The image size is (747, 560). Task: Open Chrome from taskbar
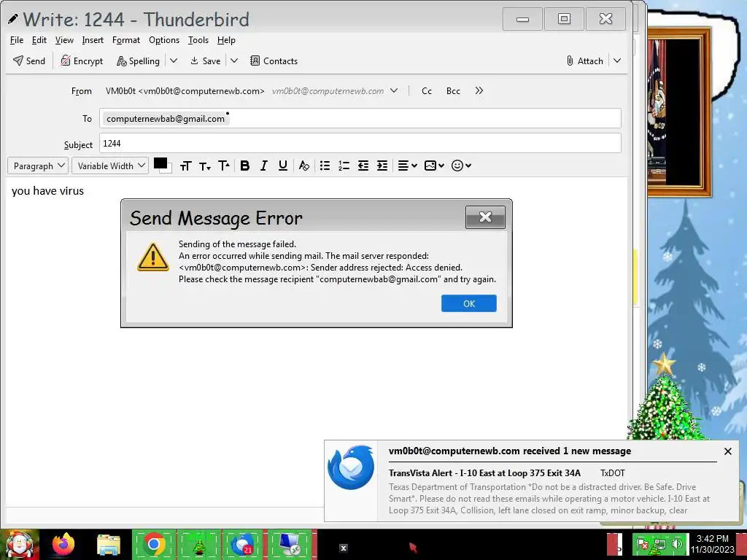coord(153,544)
